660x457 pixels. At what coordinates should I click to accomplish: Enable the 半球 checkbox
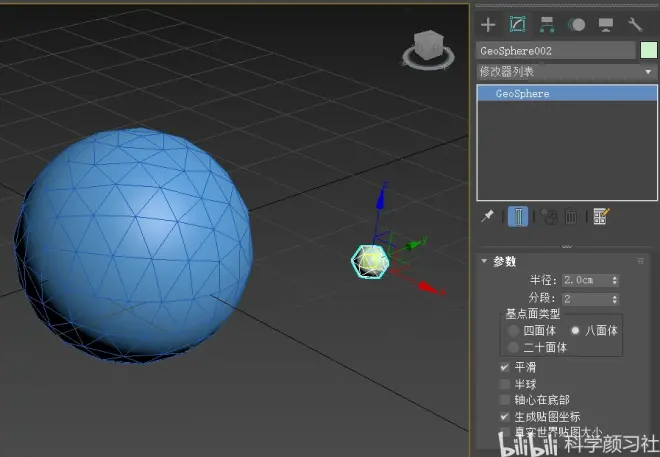click(x=504, y=384)
